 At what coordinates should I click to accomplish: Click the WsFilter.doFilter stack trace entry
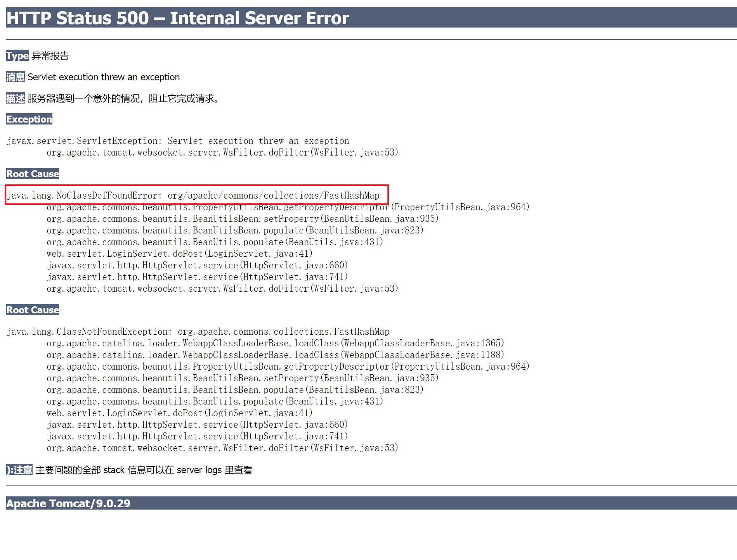(x=222, y=152)
